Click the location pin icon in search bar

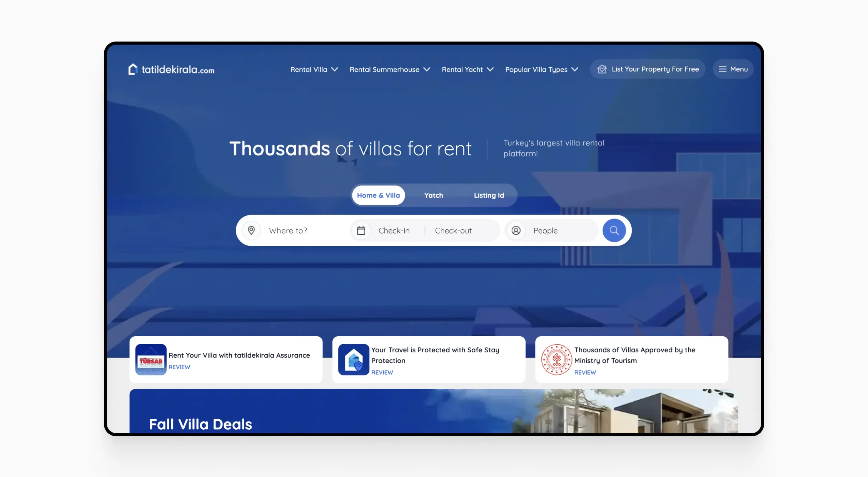(x=251, y=230)
